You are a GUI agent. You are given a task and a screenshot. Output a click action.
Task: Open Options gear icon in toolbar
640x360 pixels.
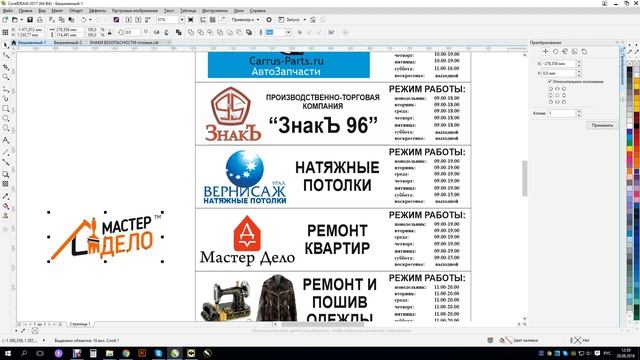coord(269,20)
